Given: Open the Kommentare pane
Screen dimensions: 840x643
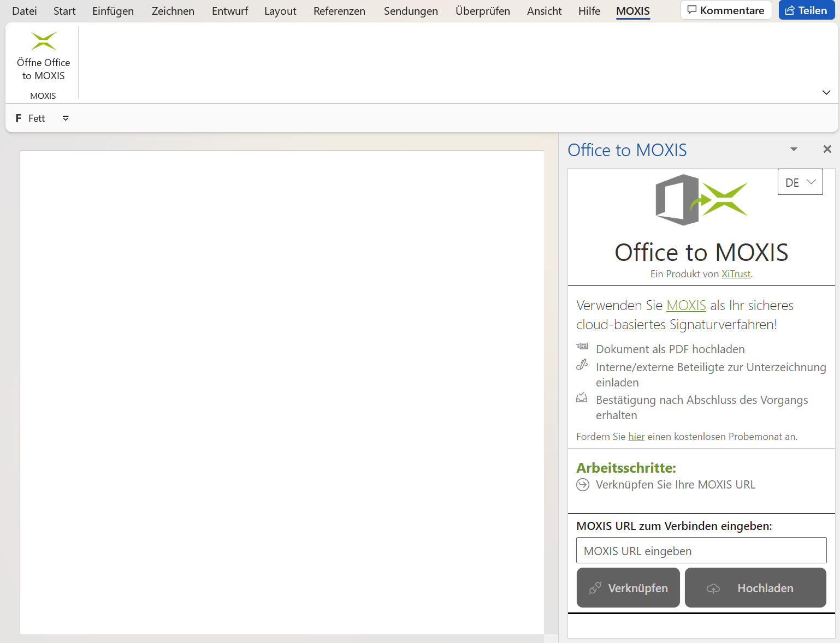Looking at the screenshot, I should coord(726,10).
